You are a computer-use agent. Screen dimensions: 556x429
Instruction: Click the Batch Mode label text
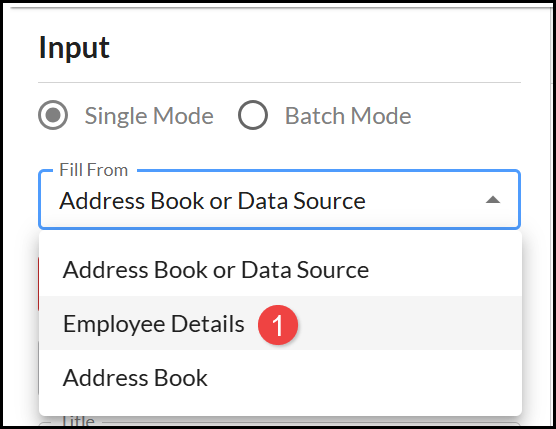click(x=348, y=116)
